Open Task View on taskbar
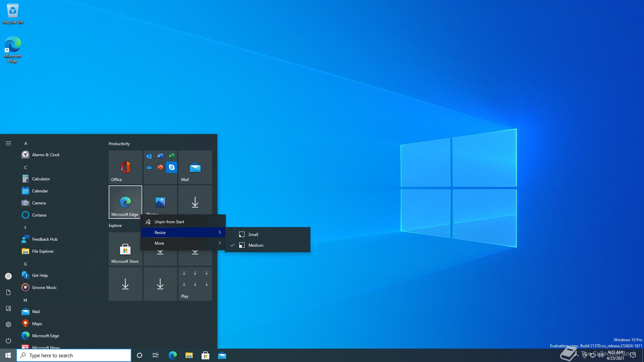Image resolution: width=644 pixels, height=362 pixels. pos(156,355)
